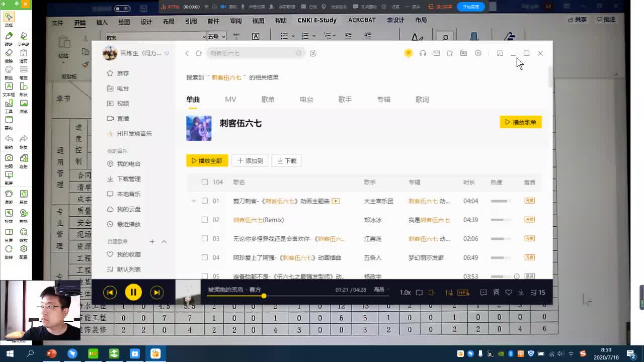Open artist 郑冰冰 from song 02 row
The width and height of the screenshot is (644, 362).
373,220
